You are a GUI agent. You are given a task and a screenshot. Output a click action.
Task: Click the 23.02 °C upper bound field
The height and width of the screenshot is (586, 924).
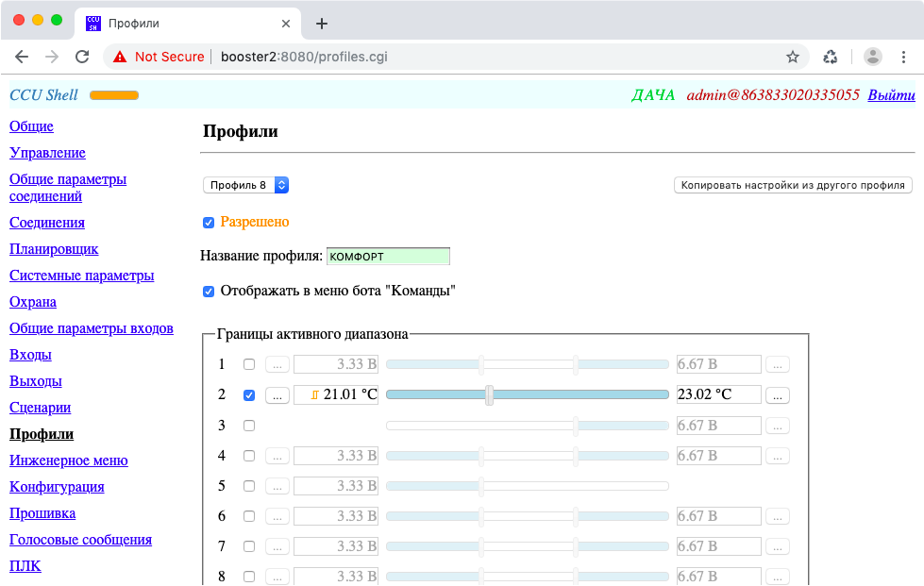coord(719,394)
